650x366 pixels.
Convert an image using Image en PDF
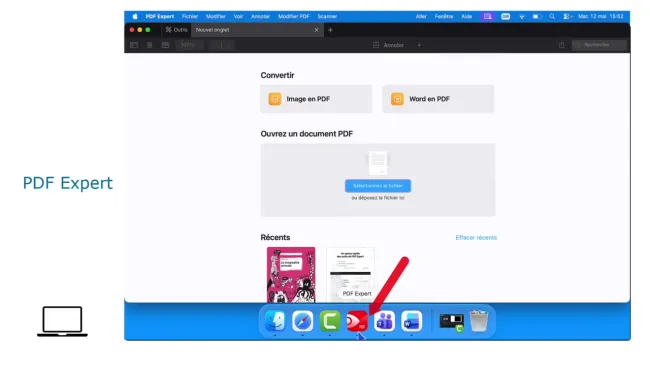pyautogui.click(x=316, y=99)
